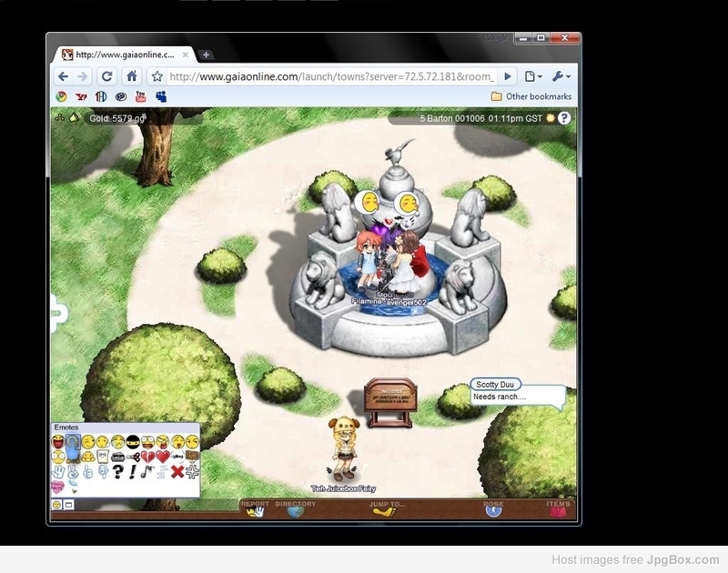The height and width of the screenshot is (573, 728).
Task: Pick the peace sign hand emote
Action: [74, 472]
